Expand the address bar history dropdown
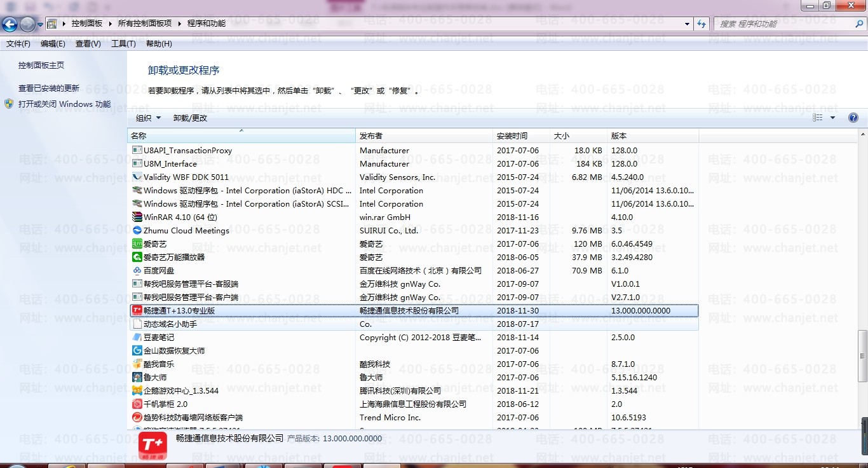The height and width of the screenshot is (468, 868). 688,24
